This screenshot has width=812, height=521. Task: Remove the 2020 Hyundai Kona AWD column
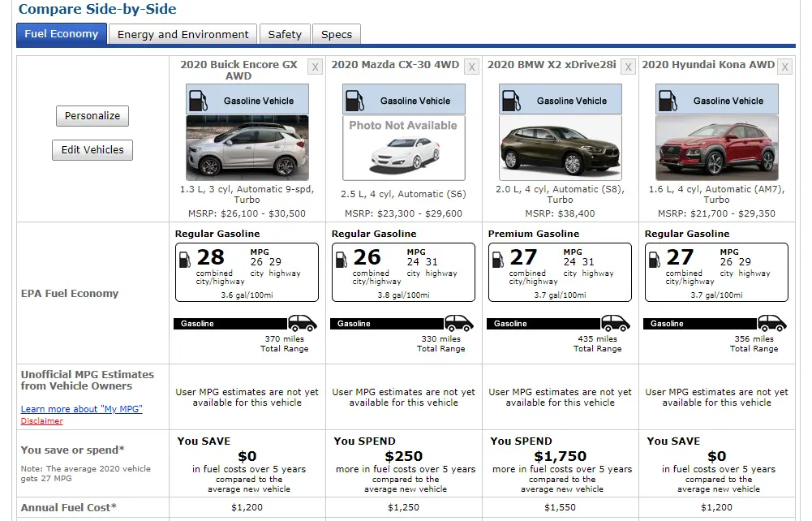pyautogui.click(x=785, y=67)
